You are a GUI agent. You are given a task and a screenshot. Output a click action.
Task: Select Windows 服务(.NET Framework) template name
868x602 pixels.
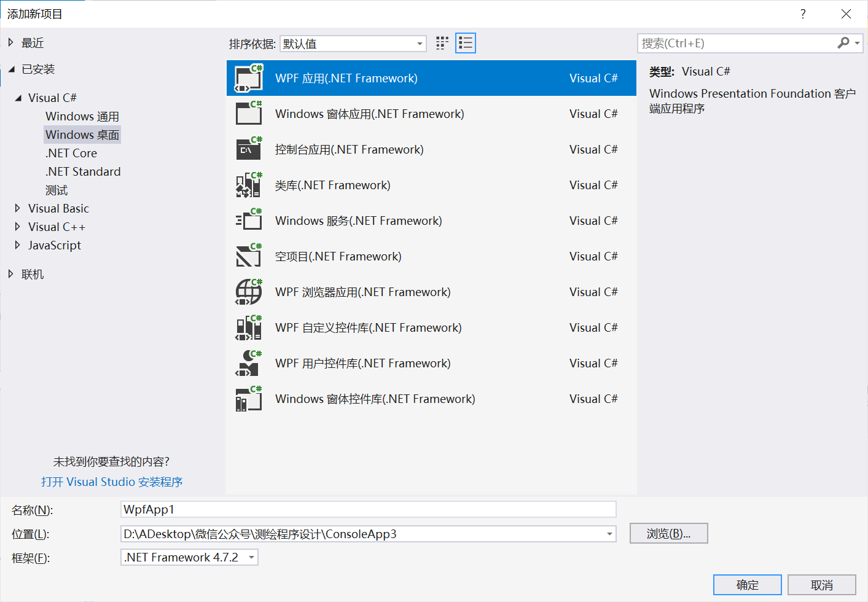[359, 221]
